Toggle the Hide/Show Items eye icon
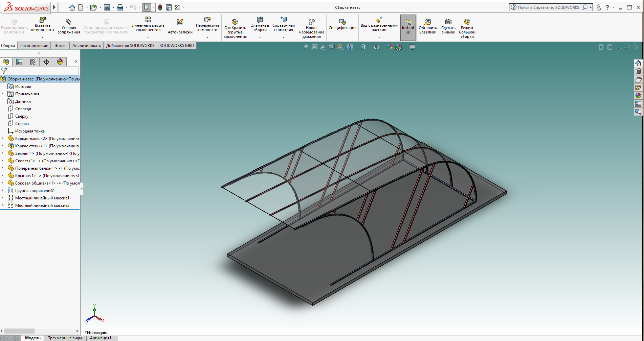Image resolution: width=644 pixels, height=341 pixels. 376,47
